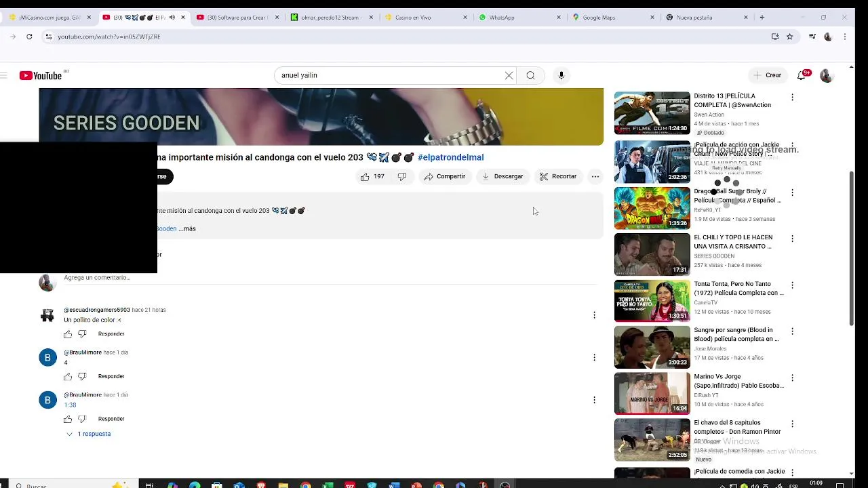Image resolution: width=868 pixels, height=488 pixels.
Task: Open options menu for Dragon Ball Super Broly
Action: pyautogui.click(x=792, y=192)
